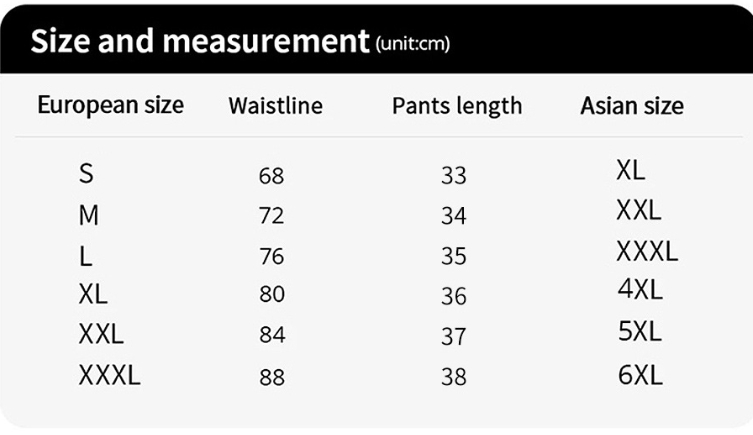Image resolution: width=753 pixels, height=435 pixels.
Task: Click the 'Pants length' column header
Action: pyautogui.click(x=457, y=106)
